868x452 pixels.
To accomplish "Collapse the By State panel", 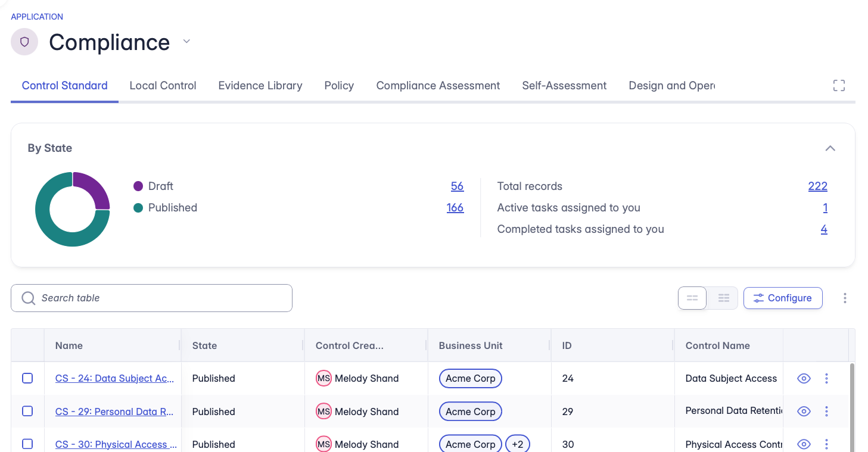I will point(830,148).
